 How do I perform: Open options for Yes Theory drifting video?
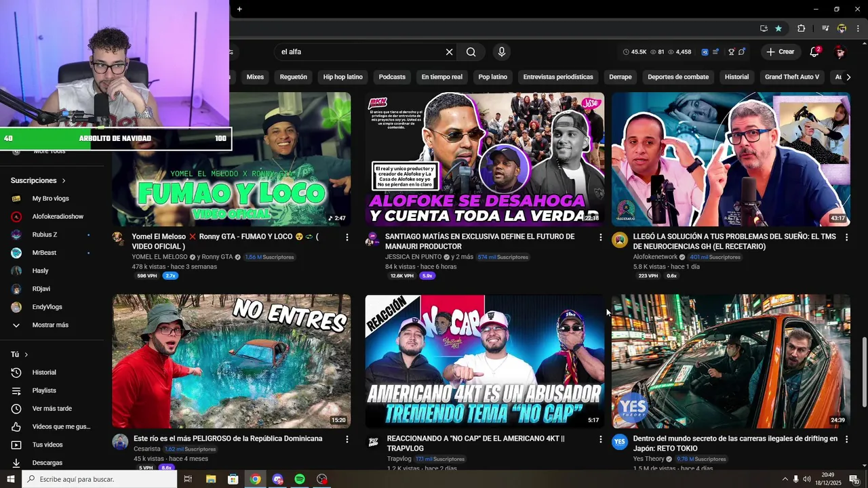846,439
